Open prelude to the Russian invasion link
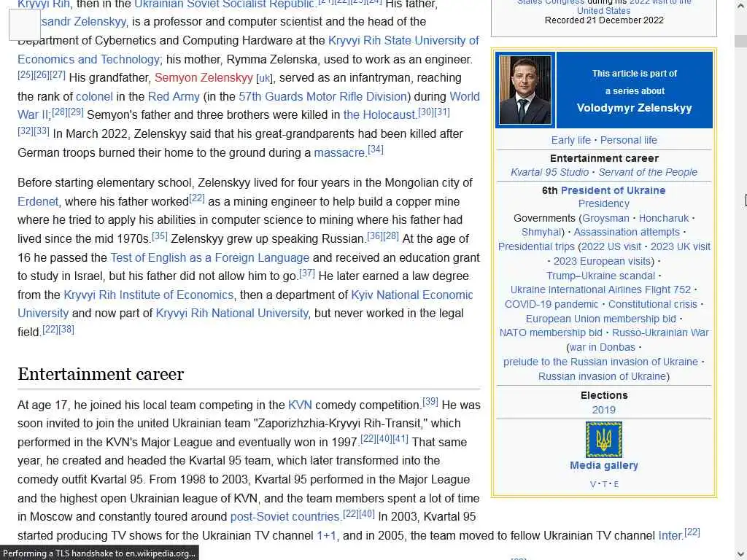This screenshot has width=747, height=560. (x=600, y=362)
